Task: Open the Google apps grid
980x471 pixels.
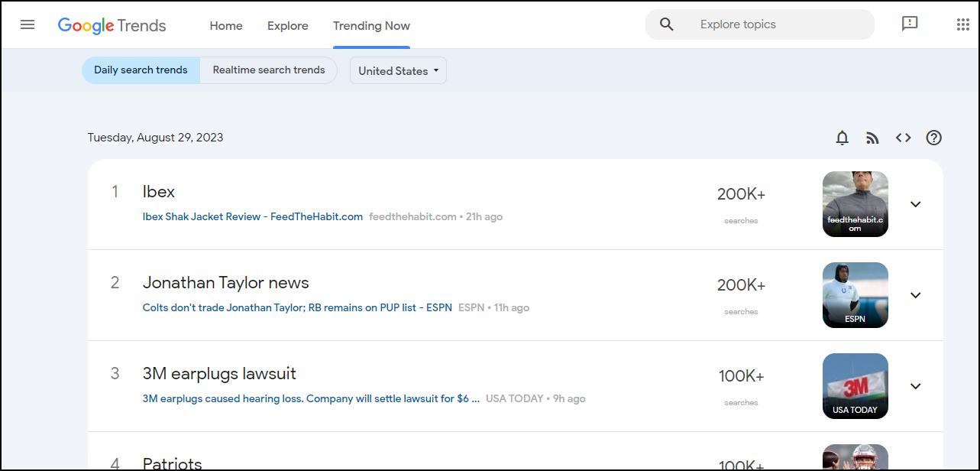Action: tap(962, 24)
